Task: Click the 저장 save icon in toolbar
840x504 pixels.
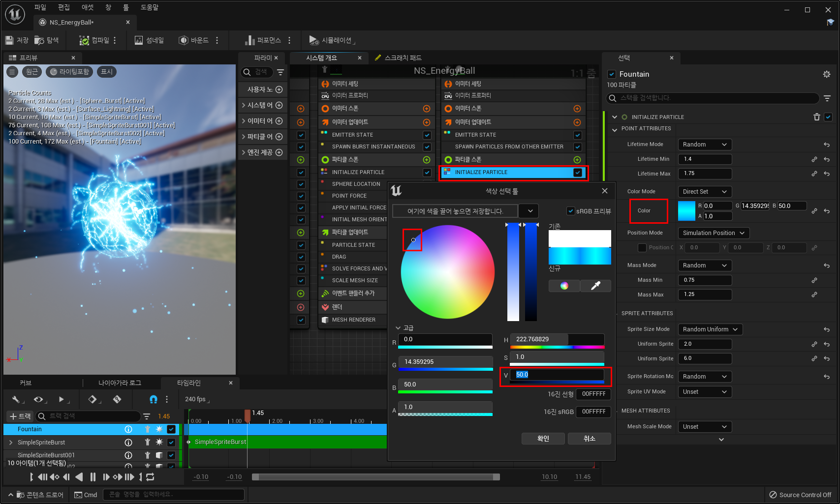Action: [9, 40]
